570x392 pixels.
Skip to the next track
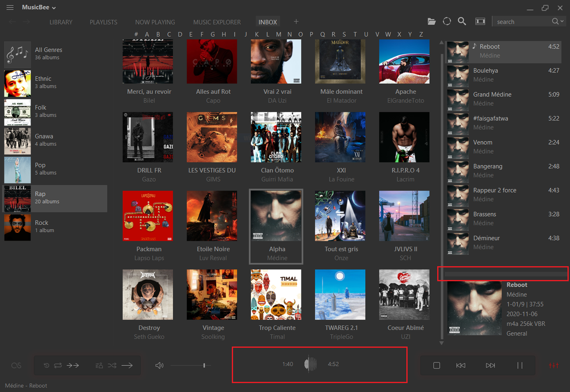491,366
